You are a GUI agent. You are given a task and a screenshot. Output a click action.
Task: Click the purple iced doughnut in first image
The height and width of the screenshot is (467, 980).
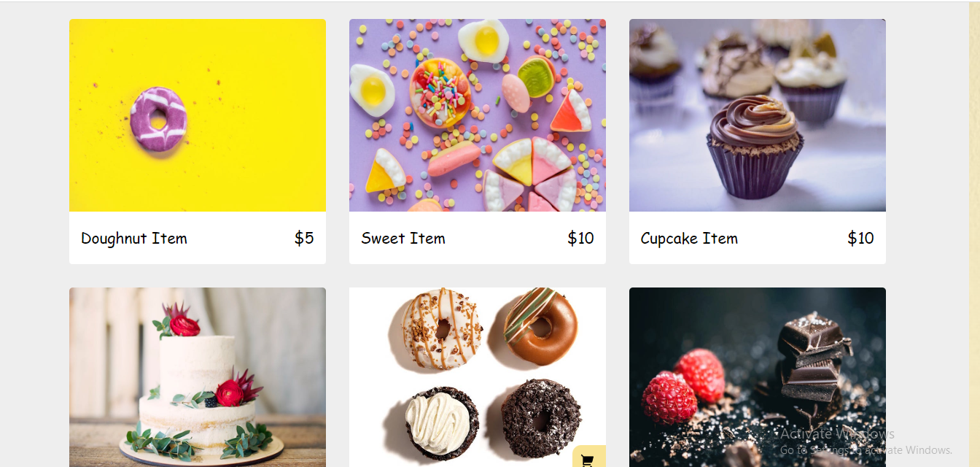pos(158,120)
